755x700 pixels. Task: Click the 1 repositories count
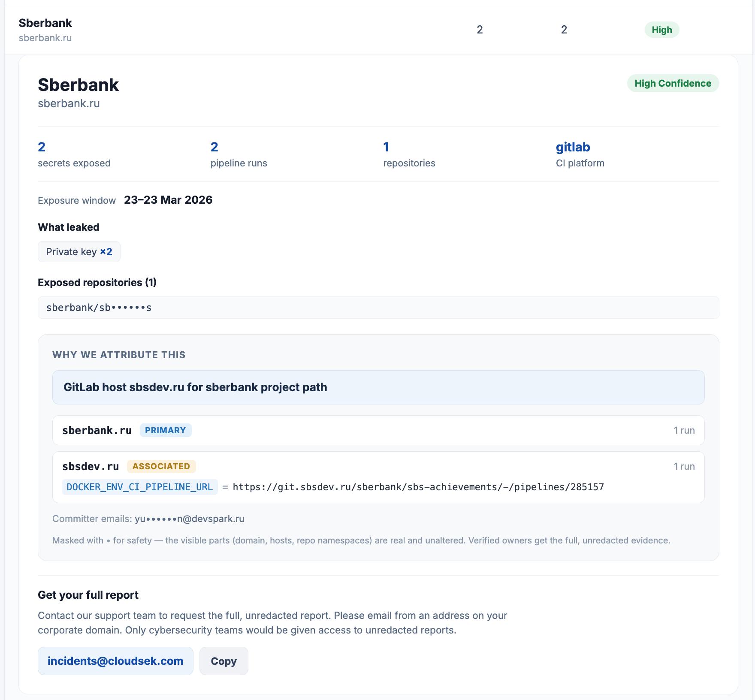coord(386,147)
